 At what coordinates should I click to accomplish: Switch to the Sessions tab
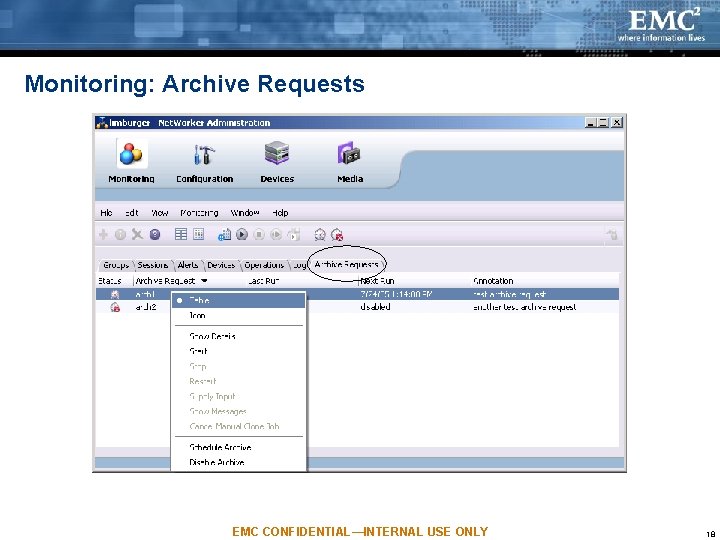(x=152, y=265)
